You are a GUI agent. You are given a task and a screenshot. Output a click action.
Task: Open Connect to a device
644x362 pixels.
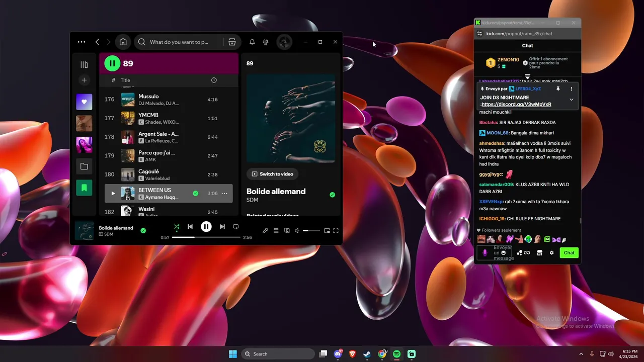[287, 231]
